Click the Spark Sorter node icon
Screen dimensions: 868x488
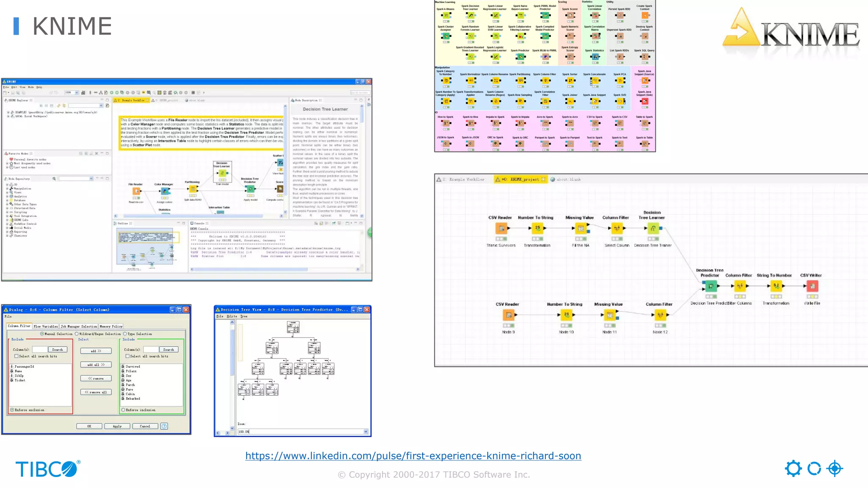(570, 80)
